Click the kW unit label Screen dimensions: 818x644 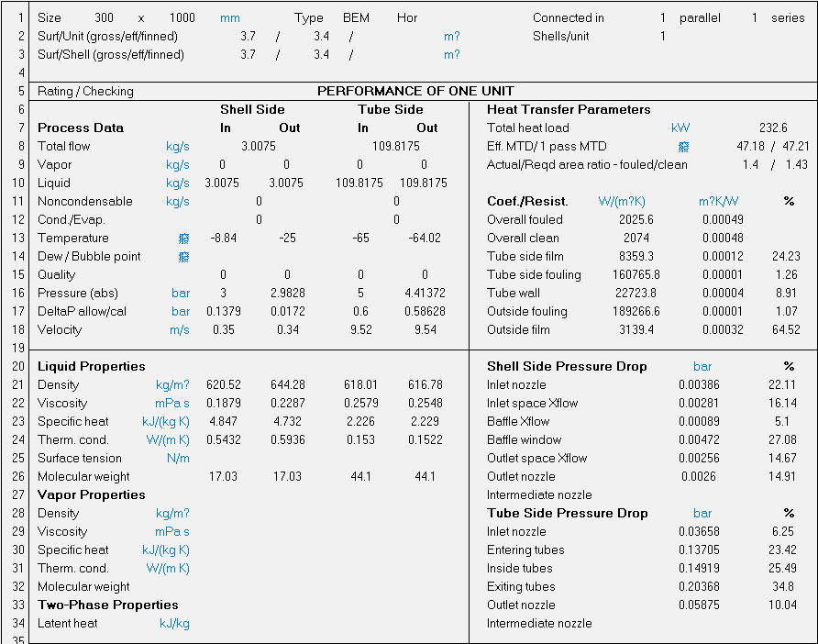(680, 128)
